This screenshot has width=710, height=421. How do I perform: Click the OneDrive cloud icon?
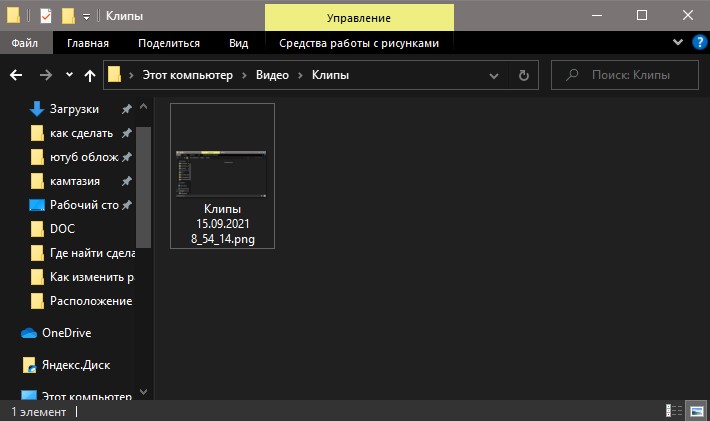point(29,333)
